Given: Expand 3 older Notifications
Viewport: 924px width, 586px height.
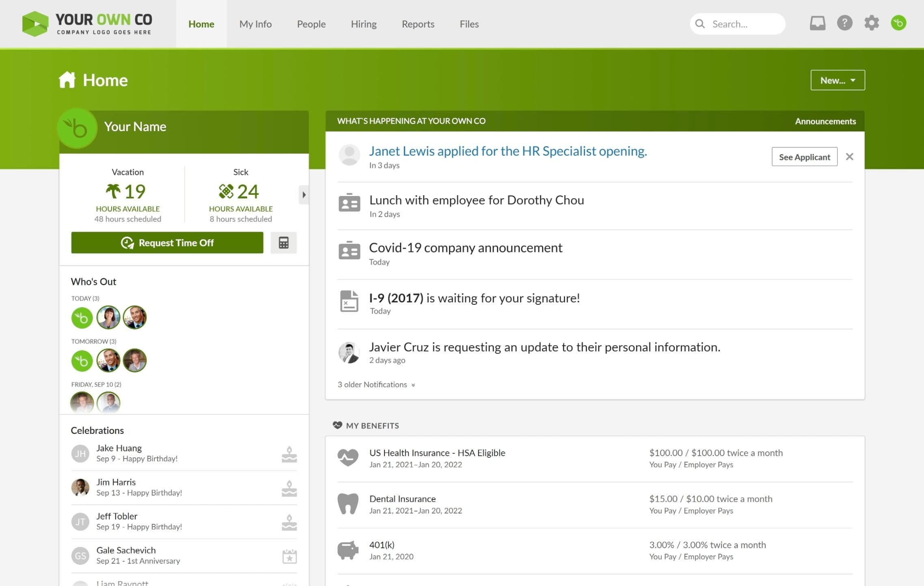Looking at the screenshot, I should coord(376,384).
